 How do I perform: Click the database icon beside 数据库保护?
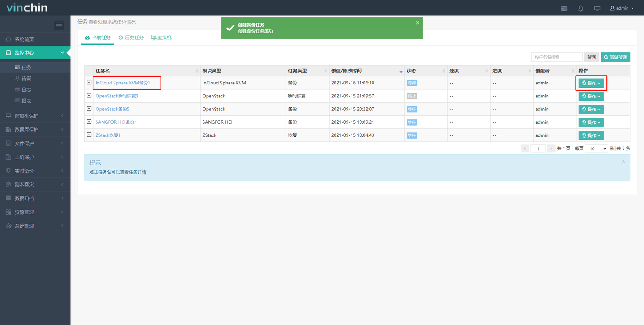8,130
